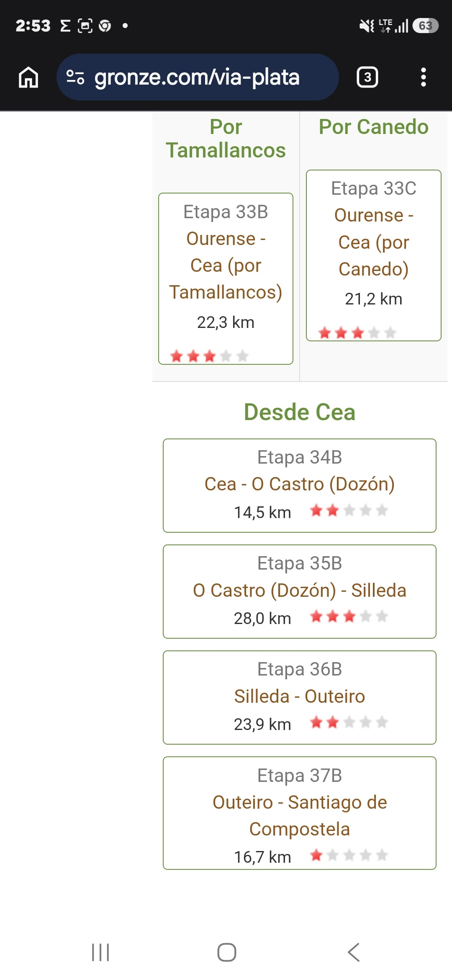The height and width of the screenshot is (980, 452).
Task: Open Etapa 35B O Castro (Dozón) - Silleda
Action: [300, 592]
